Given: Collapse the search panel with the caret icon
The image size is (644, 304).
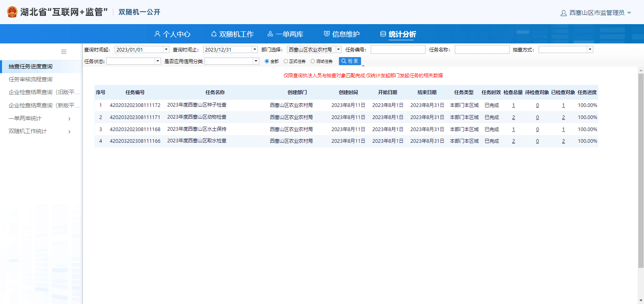Looking at the screenshot, I should (363, 66).
